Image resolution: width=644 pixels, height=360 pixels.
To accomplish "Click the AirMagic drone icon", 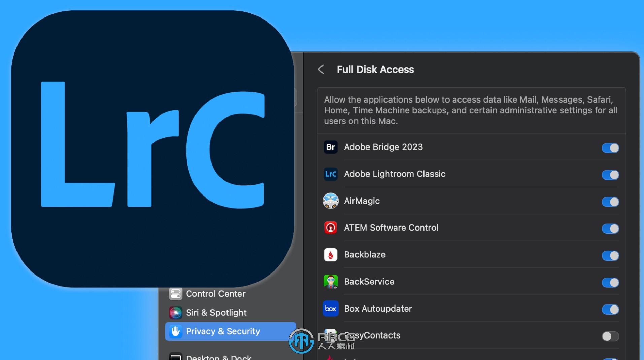I will coord(331,201).
